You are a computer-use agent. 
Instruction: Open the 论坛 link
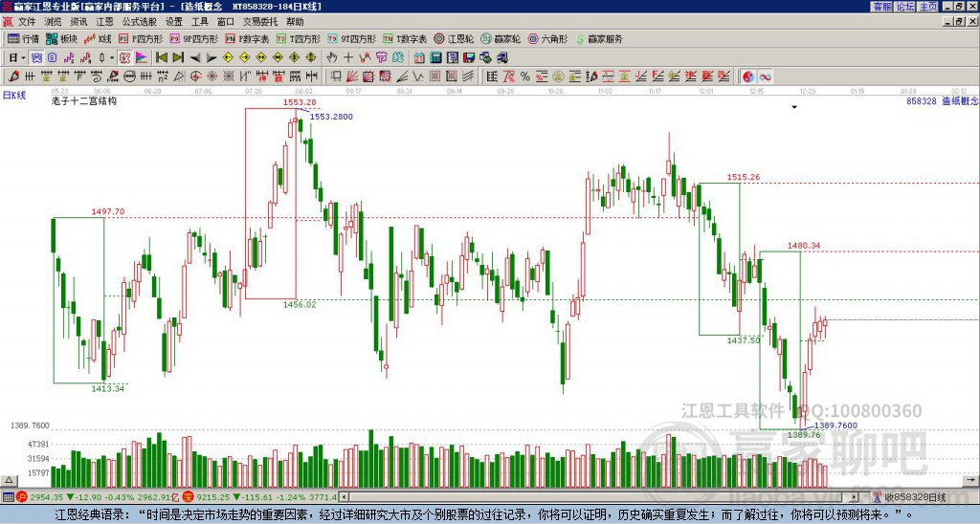(905, 7)
